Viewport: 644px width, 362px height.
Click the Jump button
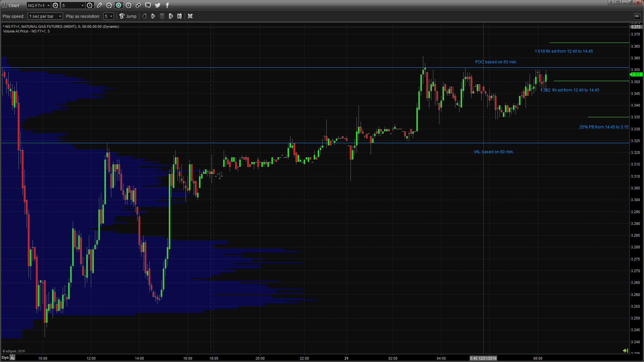(128, 16)
